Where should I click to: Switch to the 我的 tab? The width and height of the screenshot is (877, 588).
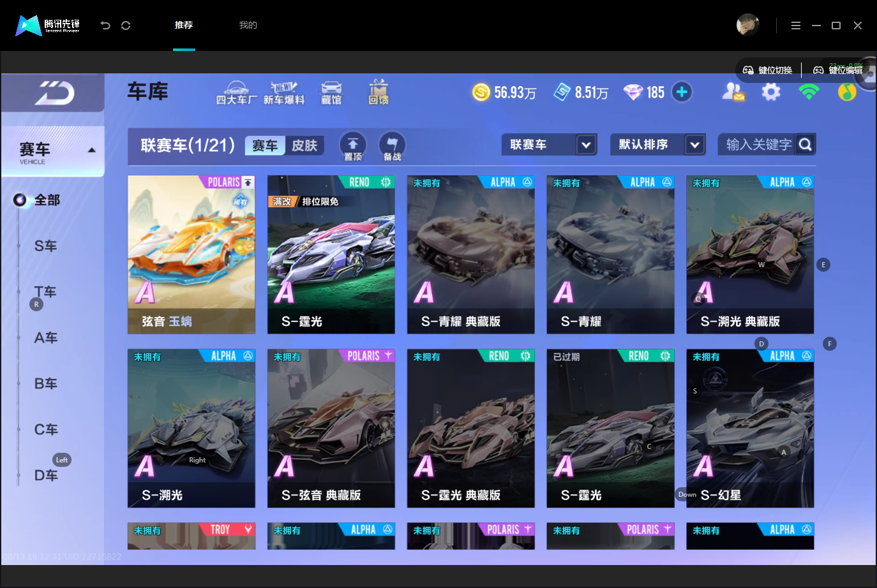pyautogui.click(x=248, y=26)
